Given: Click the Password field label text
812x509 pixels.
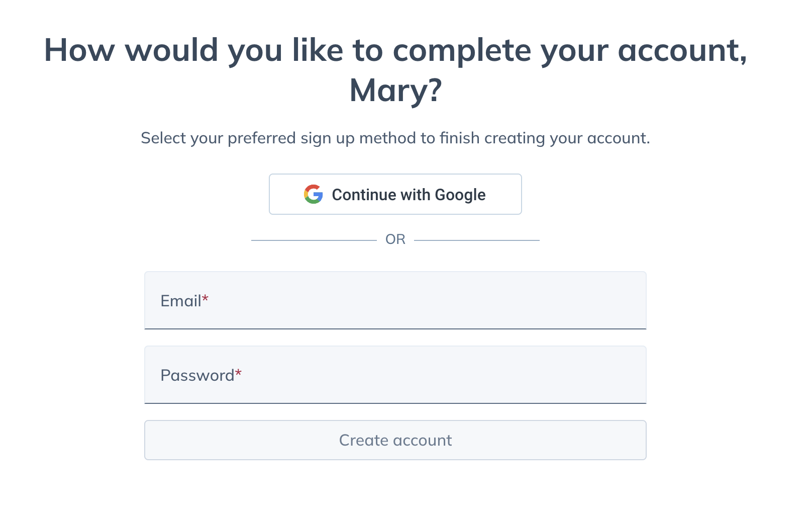Looking at the screenshot, I should 197,375.
